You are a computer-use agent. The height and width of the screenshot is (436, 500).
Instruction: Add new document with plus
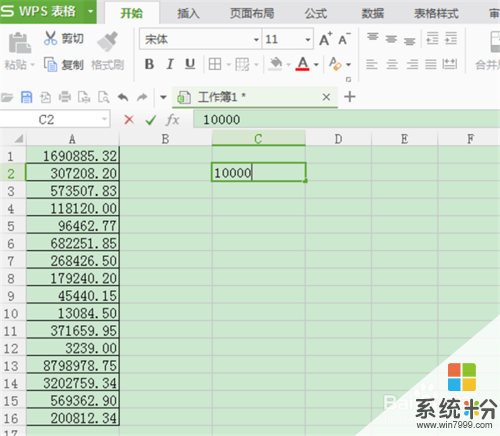click(350, 97)
